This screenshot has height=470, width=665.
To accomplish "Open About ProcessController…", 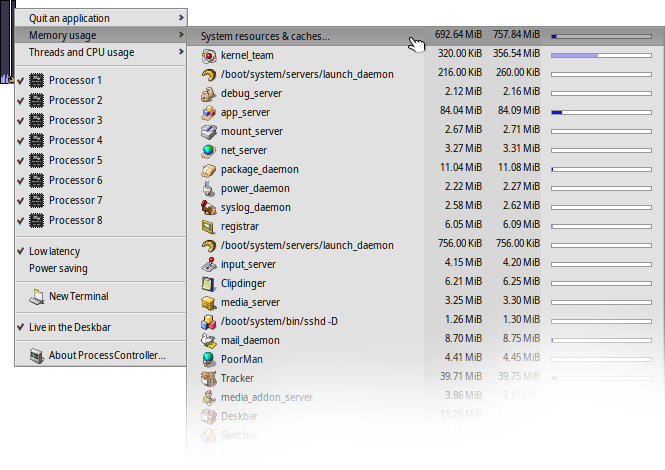I will [x=101, y=355].
